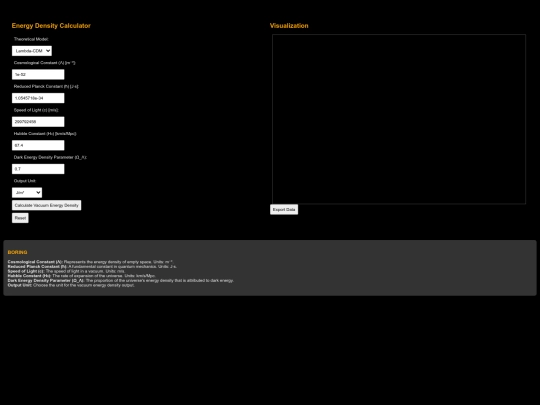Click the Output Unit label above the dropdown
The width and height of the screenshot is (540, 405).
pyautogui.click(x=24, y=181)
